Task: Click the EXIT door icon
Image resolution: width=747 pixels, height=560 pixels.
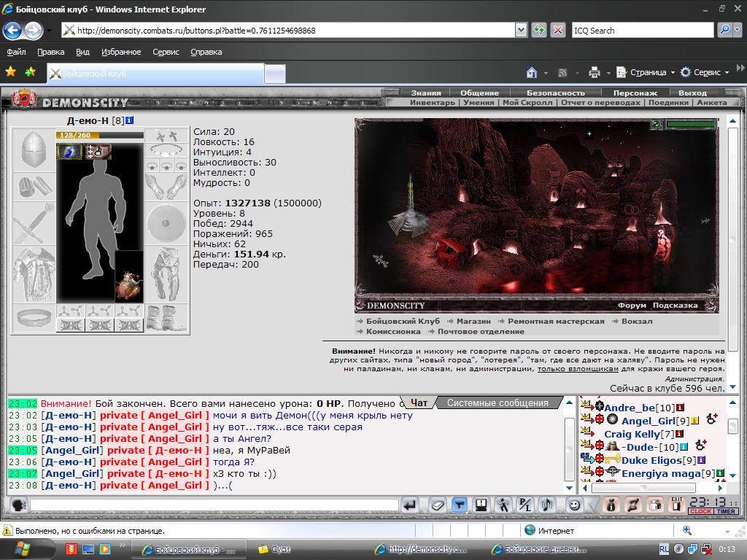Action: [676, 505]
